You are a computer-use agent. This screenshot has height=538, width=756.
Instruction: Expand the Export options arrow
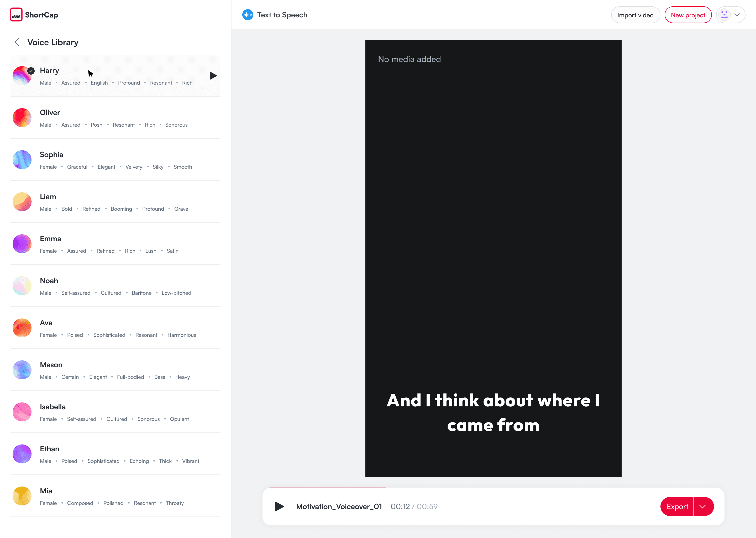pyautogui.click(x=703, y=506)
